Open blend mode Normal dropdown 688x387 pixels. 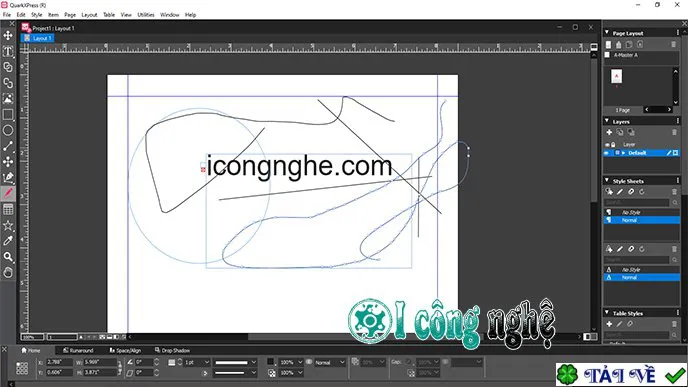pyautogui.click(x=330, y=362)
